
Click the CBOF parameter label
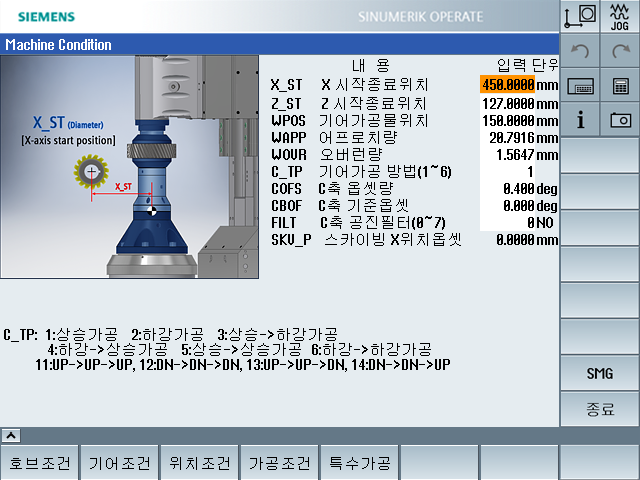click(x=287, y=206)
